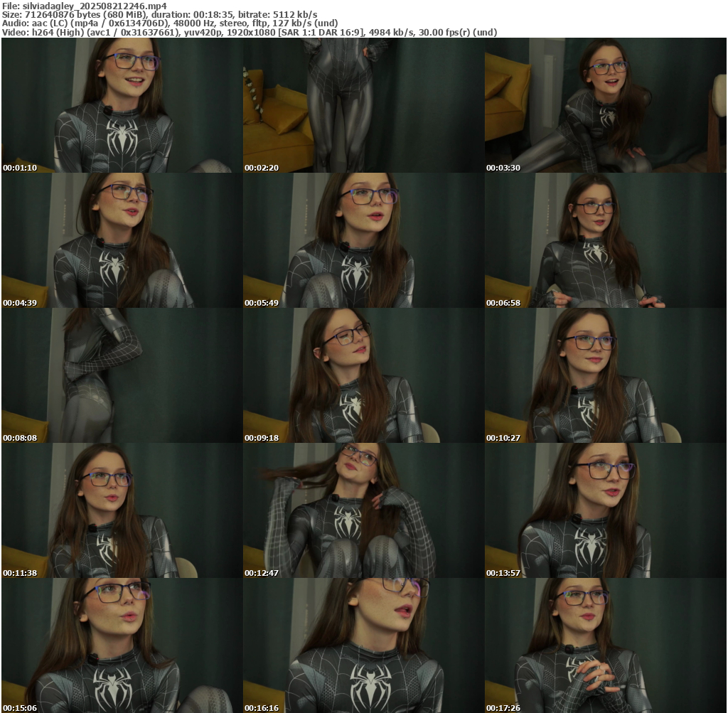Select the thumbnail at timestamp 00:08:08
Image resolution: width=728 pixels, height=713 pixels.
(122, 375)
